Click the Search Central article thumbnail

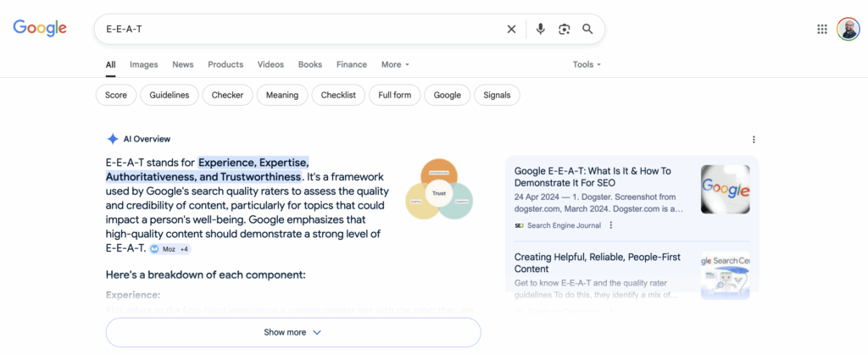[726, 275]
